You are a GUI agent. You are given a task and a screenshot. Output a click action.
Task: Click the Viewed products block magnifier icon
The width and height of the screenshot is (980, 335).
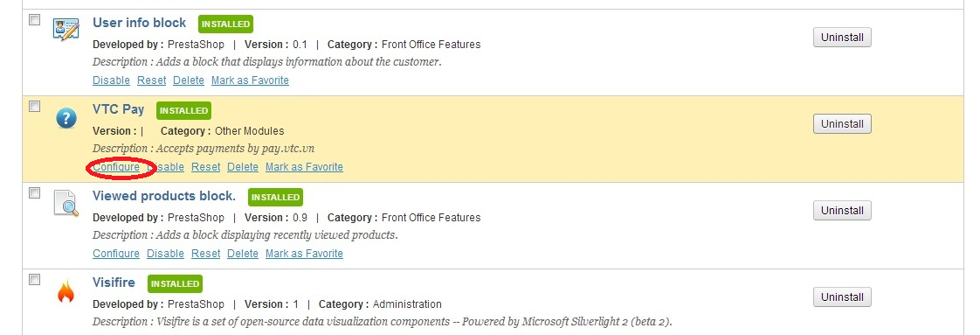(66, 203)
